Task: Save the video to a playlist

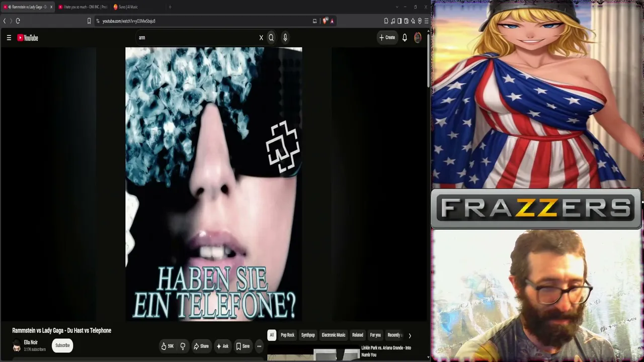Action: pyautogui.click(x=243, y=346)
